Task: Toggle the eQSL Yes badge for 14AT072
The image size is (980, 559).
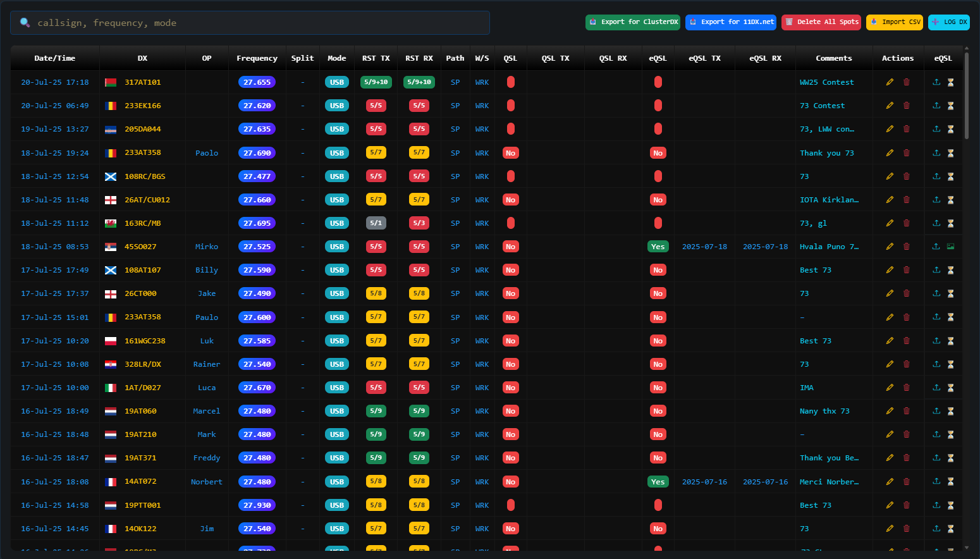Action: pyautogui.click(x=658, y=481)
